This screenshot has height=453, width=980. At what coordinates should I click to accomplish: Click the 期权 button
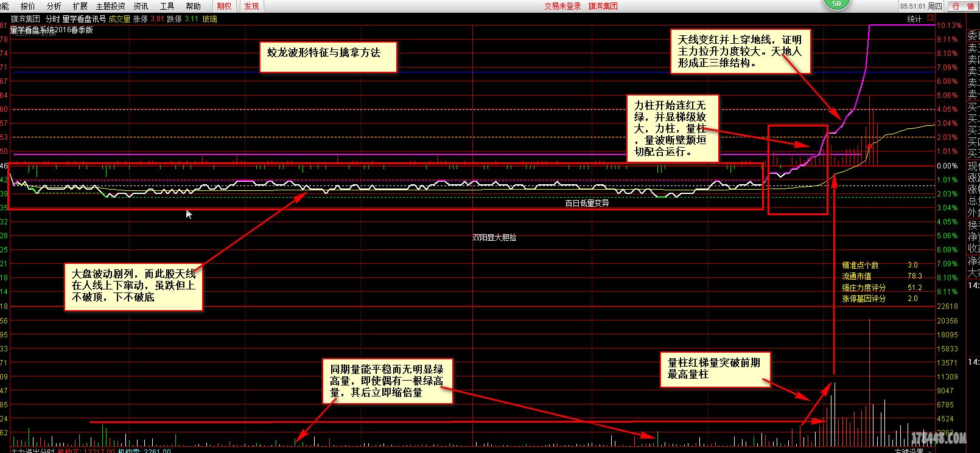(224, 6)
